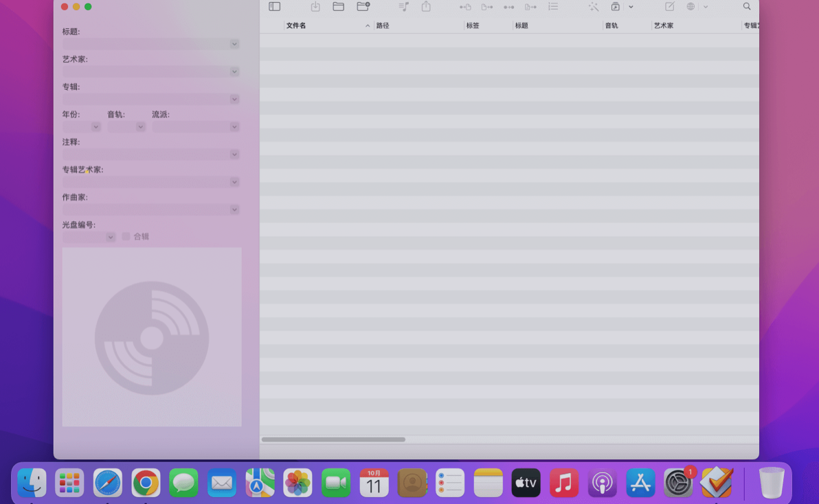Open the 光盘编号 disc number dropdown

click(x=110, y=236)
